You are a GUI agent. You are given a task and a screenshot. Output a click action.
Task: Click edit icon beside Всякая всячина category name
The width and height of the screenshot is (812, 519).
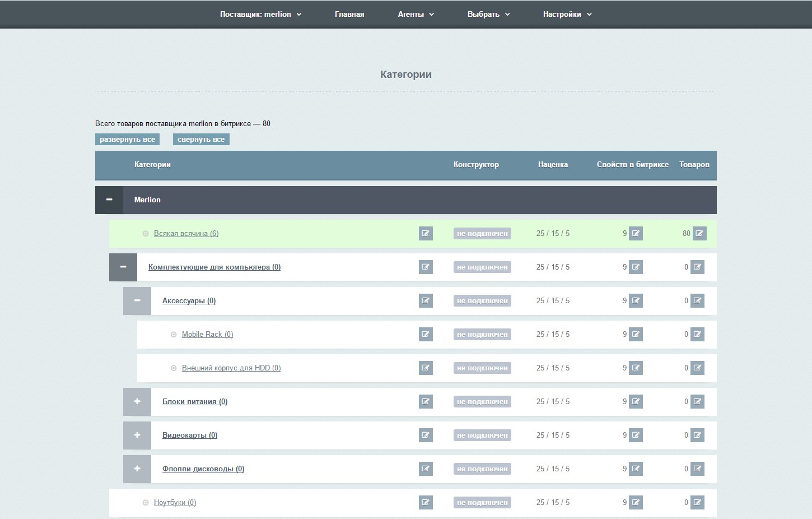[426, 233]
